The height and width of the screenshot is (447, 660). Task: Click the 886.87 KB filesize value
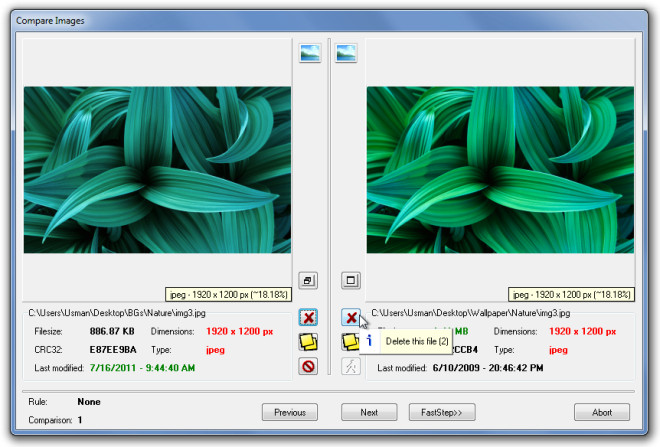pos(112,332)
